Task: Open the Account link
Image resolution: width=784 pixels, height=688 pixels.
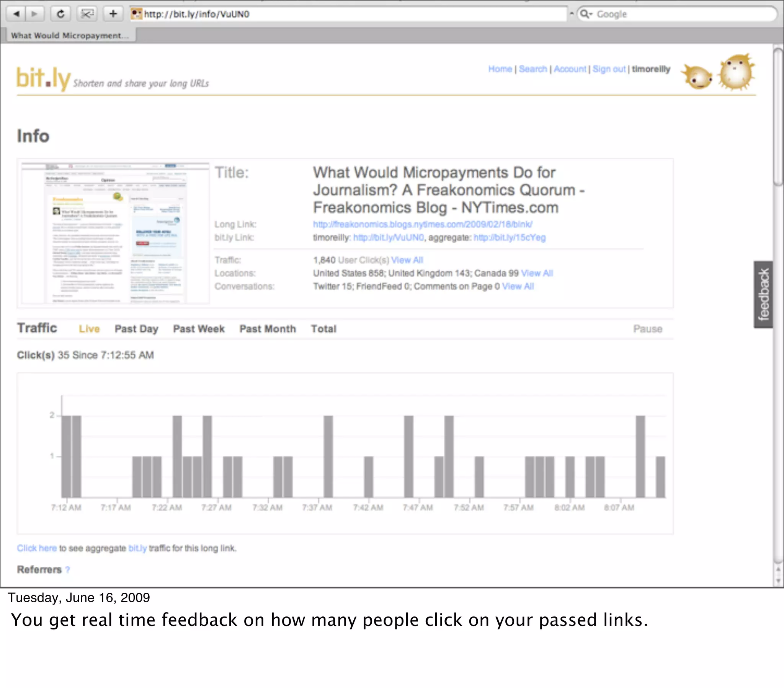Action: point(570,69)
